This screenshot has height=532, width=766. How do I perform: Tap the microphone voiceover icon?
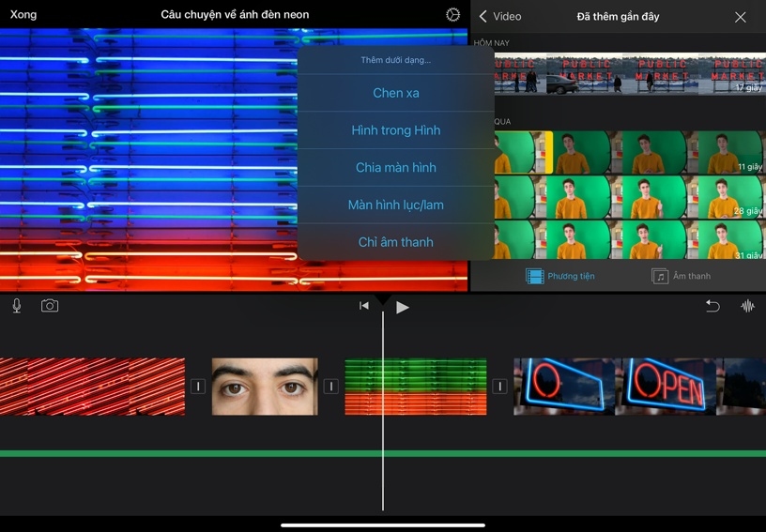click(x=17, y=306)
